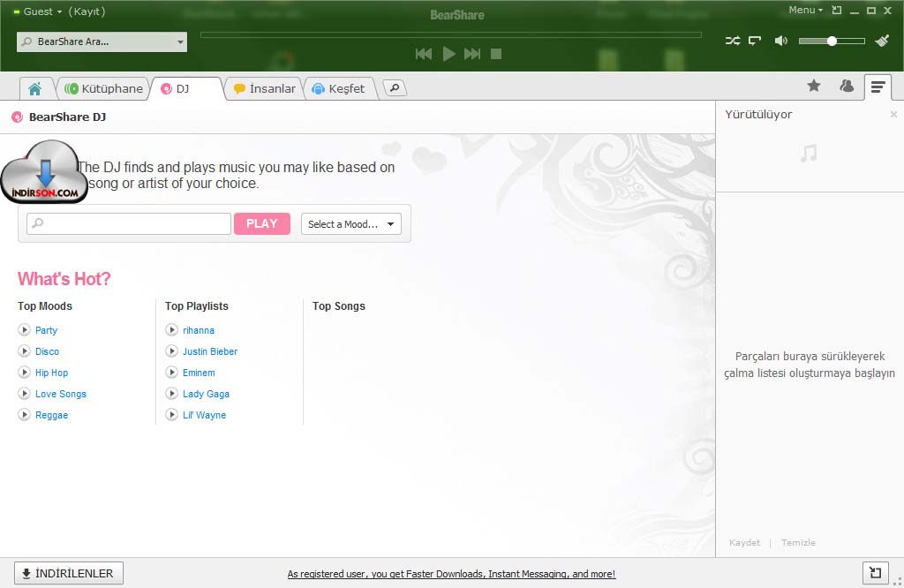Click the "Top Playlists" heading text
Viewport: 904px width, 588px height.
197,306
